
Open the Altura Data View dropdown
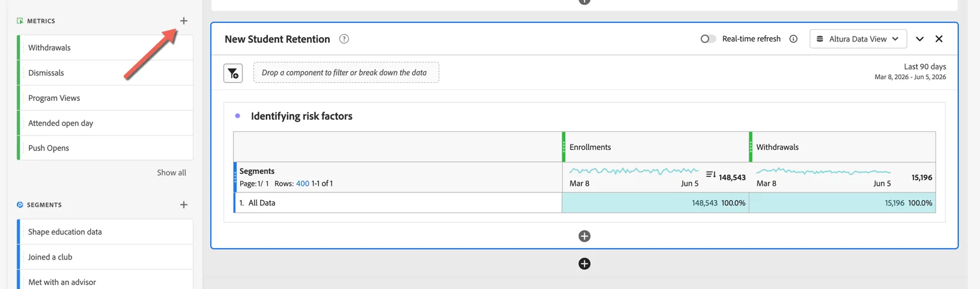click(x=858, y=39)
